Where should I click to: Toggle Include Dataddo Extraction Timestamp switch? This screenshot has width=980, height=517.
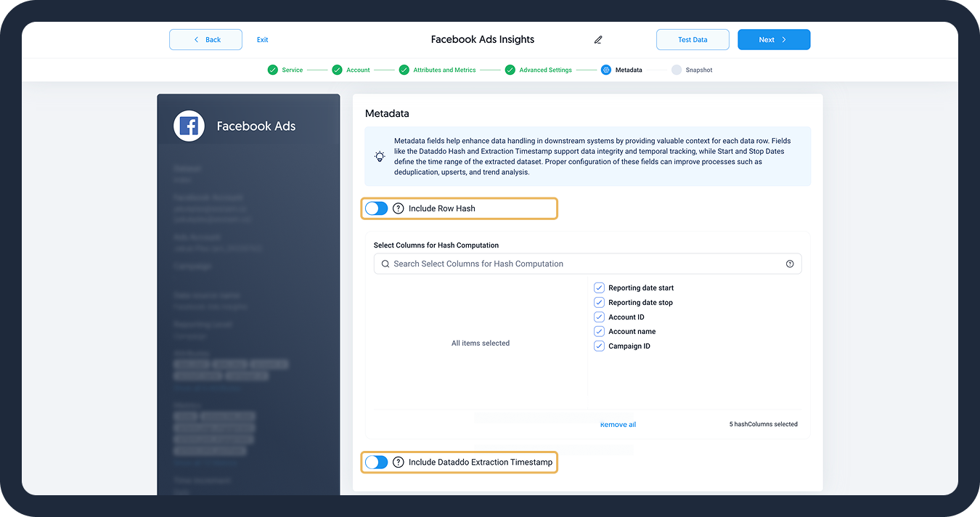(x=376, y=462)
